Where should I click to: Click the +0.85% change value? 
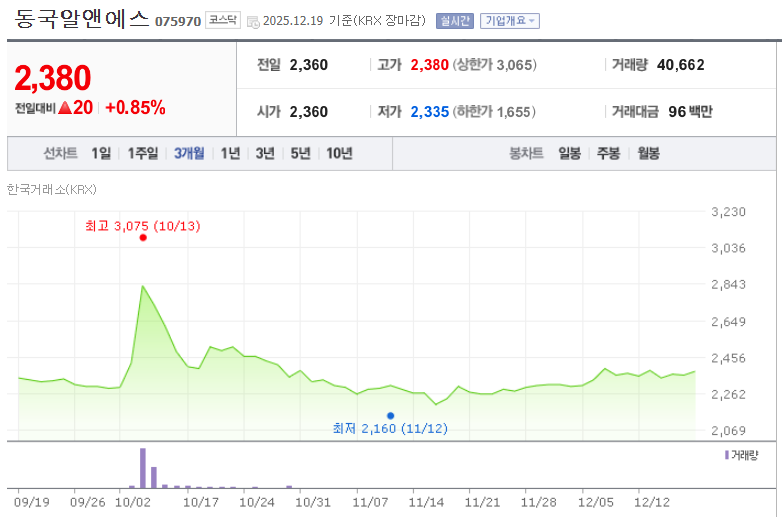[x=135, y=108]
